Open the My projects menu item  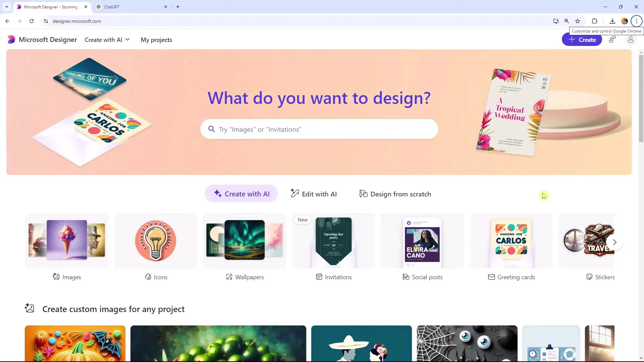pyautogui.click(x=156, y=40)
